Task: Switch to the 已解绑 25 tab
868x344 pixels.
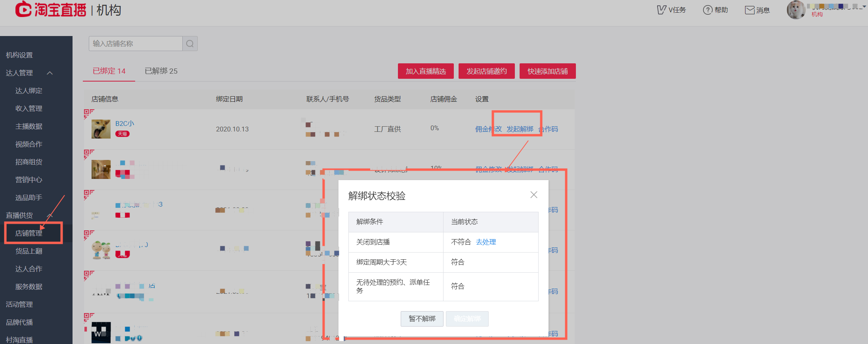Action: tap(161, 71)
